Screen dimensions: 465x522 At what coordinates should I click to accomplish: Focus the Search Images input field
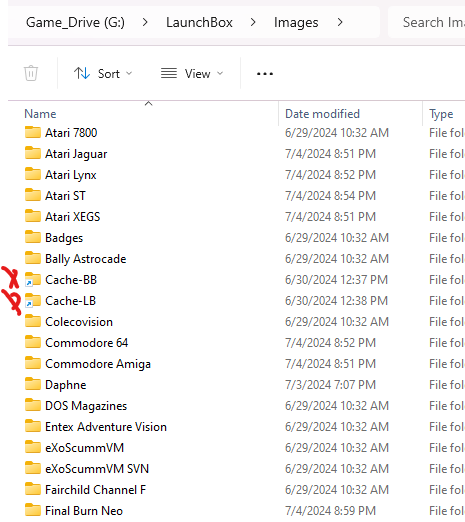point(427,22)
